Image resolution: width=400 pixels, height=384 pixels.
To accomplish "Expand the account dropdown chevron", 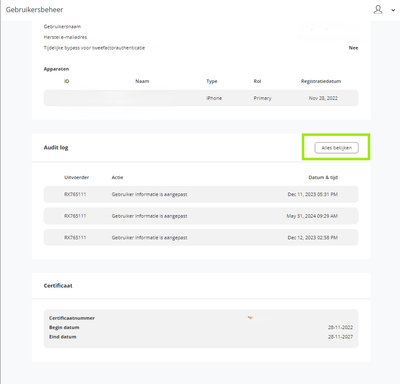I will (x=393, y=10).
